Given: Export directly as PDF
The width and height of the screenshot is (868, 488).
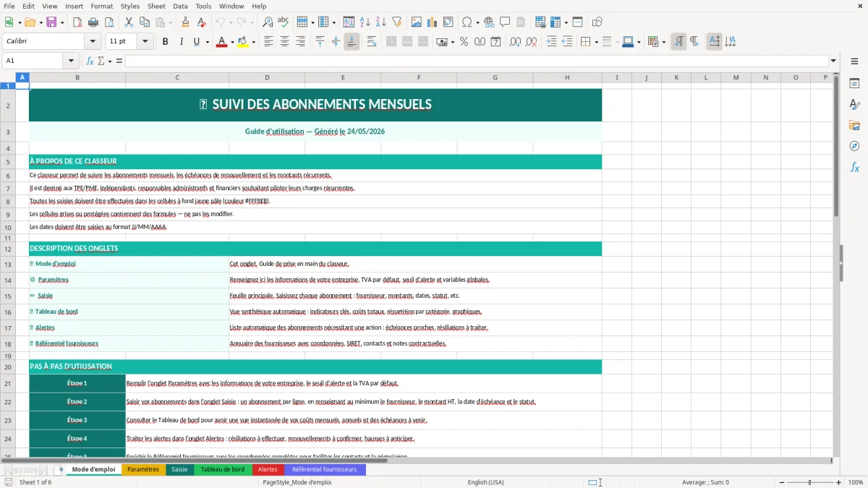Looking at the screenshot, I should click(x=77, y=22).
